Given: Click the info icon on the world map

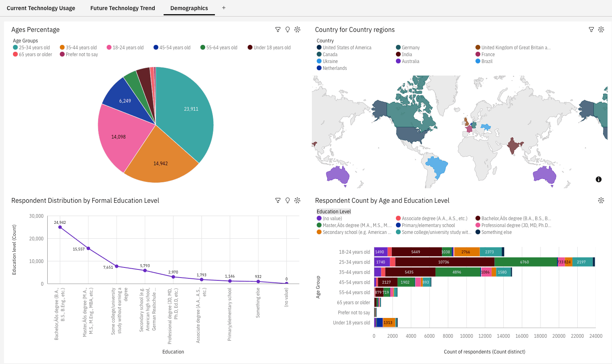Looking at the screenshot, I should point(599,179).
